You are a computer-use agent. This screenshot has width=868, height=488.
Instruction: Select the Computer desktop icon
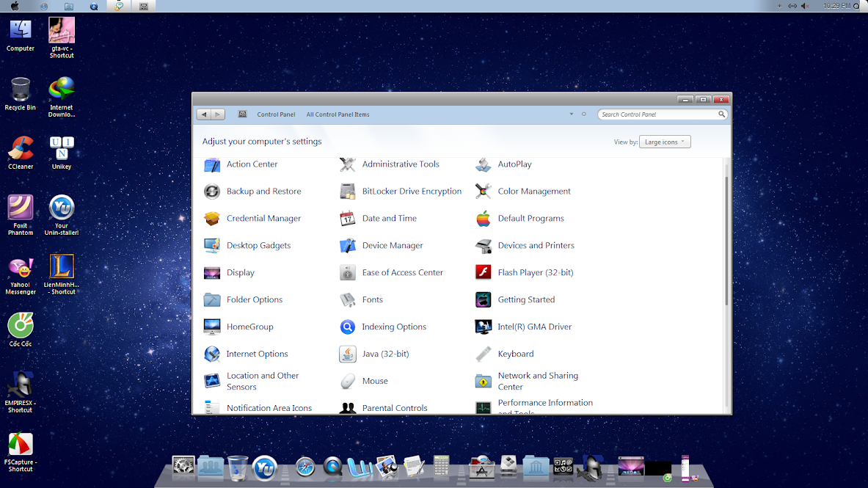click(21, 35)
